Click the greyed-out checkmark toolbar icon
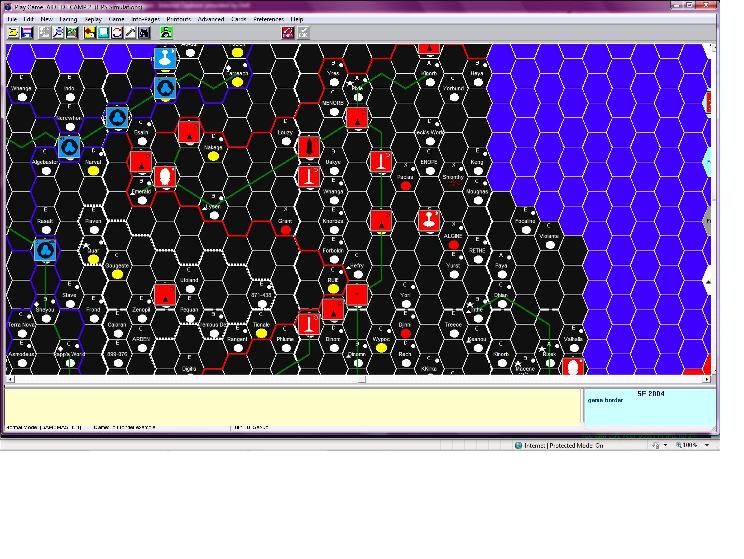The width and height of the screenshot is (744, 559). pos(303,32)
